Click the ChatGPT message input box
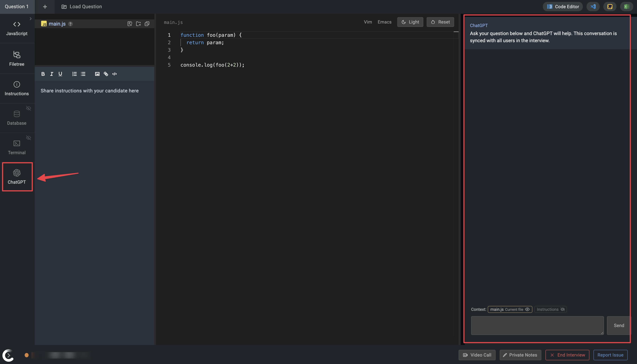Screen dimensions: 637x364 point(537,326)
